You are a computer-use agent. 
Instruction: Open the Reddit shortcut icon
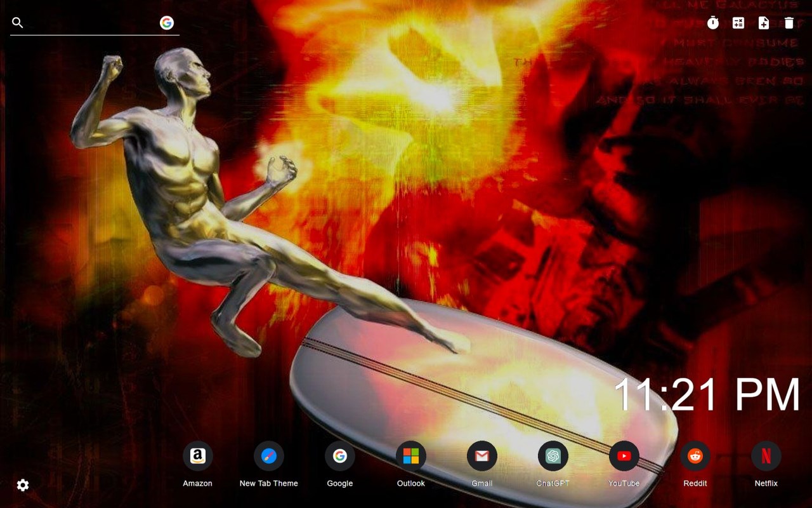[695, 456]
